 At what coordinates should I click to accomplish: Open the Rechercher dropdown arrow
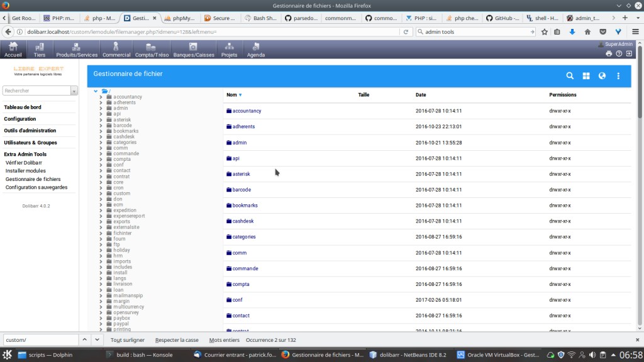pos(74,90)
